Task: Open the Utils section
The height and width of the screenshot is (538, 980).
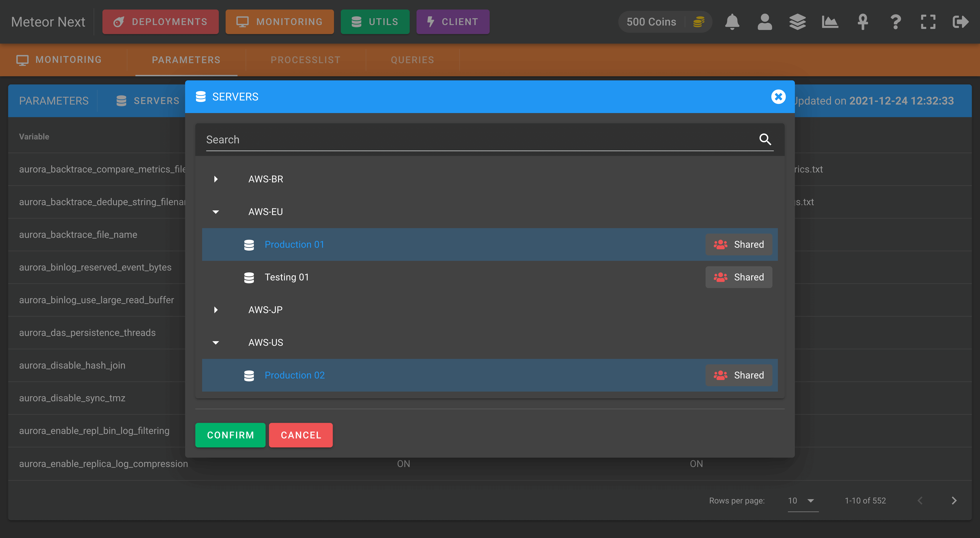Action: pos(375,22)
